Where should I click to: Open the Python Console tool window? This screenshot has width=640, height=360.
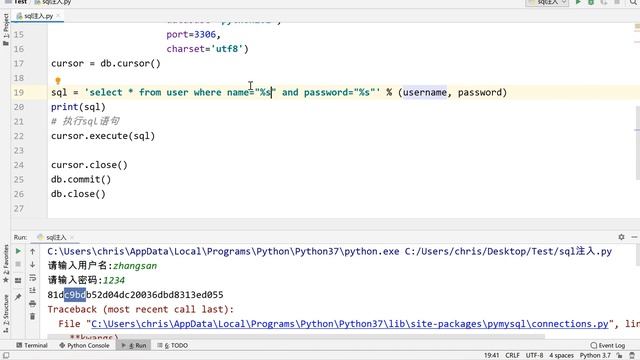coord(84,345)
